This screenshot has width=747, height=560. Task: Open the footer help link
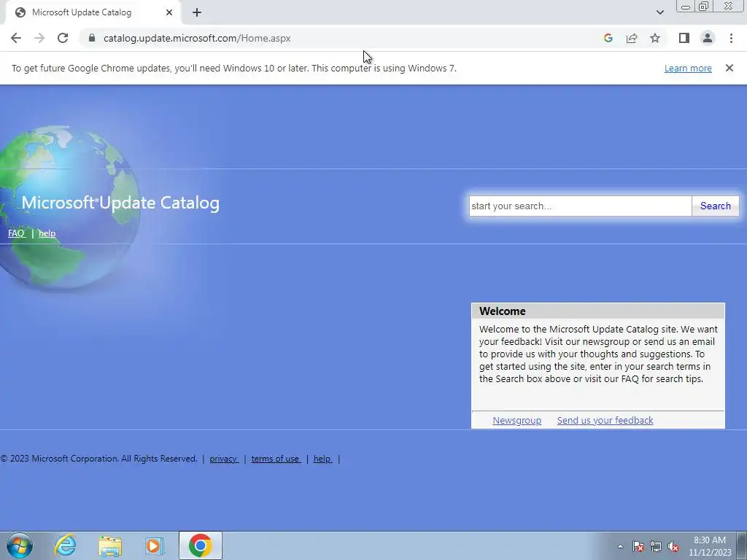[x=322, y=459]
